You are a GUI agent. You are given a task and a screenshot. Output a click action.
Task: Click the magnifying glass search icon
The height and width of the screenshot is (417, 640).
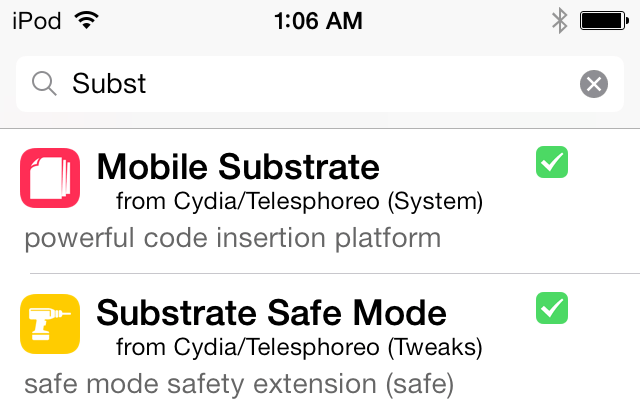click(x=44, y=84)
